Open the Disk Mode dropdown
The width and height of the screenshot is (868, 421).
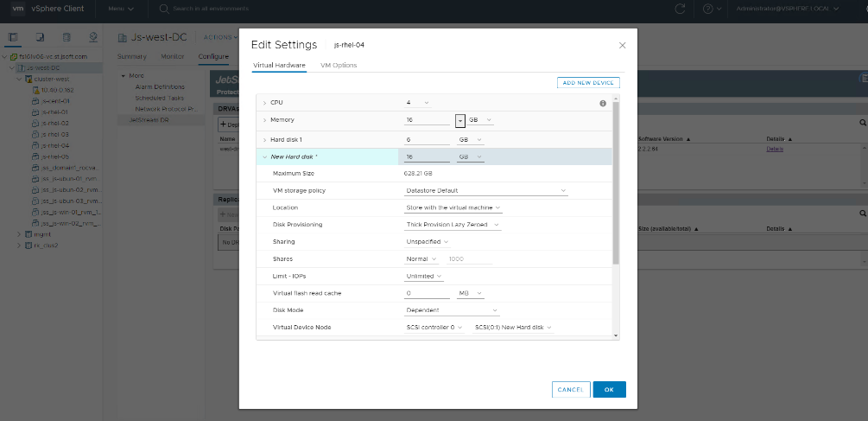[452, 309]
